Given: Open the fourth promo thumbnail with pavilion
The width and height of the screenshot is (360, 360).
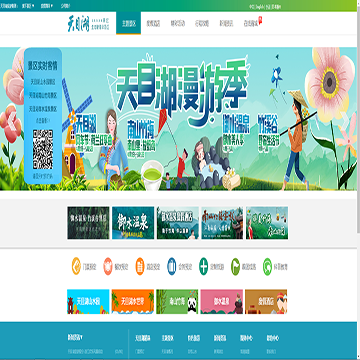Looking at the screenshot, I should pyautogui.click(x=222, y=223).
